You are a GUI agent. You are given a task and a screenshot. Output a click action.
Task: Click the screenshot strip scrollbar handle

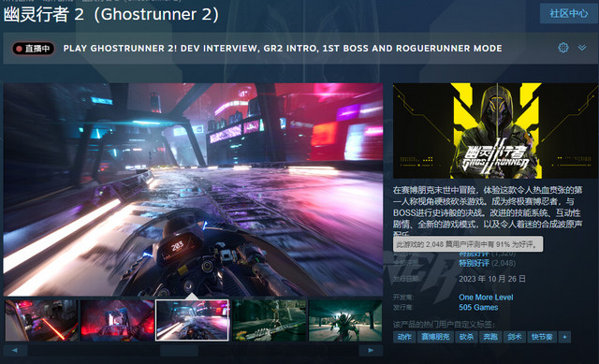(x=179, y=350)
